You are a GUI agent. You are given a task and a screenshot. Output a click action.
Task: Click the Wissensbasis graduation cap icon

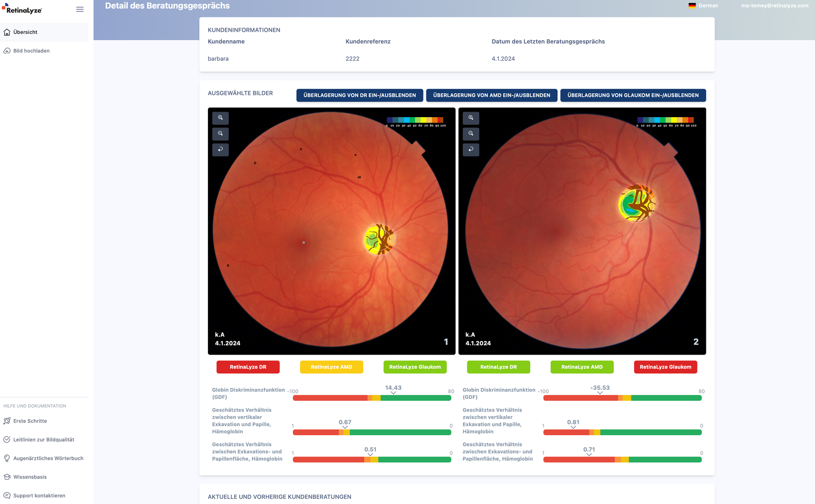(7, 477)
